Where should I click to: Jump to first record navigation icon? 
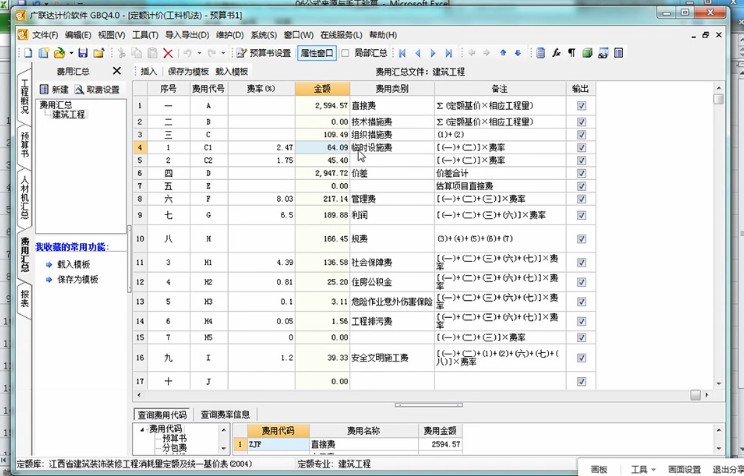pyautogui.click(x=402, y=53)
